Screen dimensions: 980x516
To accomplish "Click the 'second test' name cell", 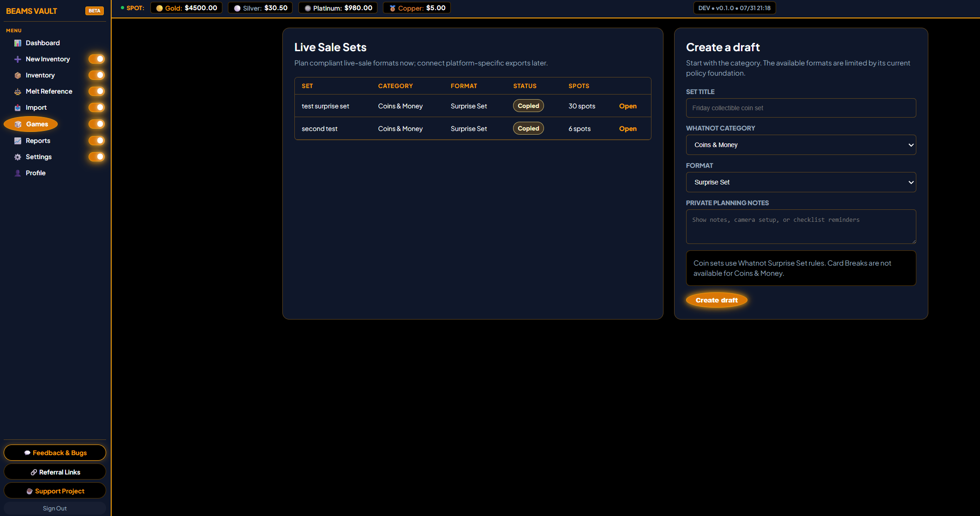I will tap(319, 129).
